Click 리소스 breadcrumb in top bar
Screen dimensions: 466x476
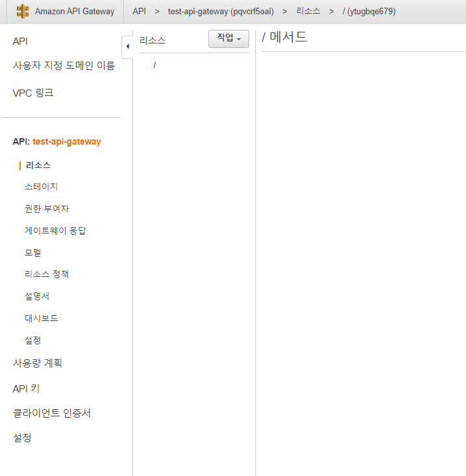308,12
